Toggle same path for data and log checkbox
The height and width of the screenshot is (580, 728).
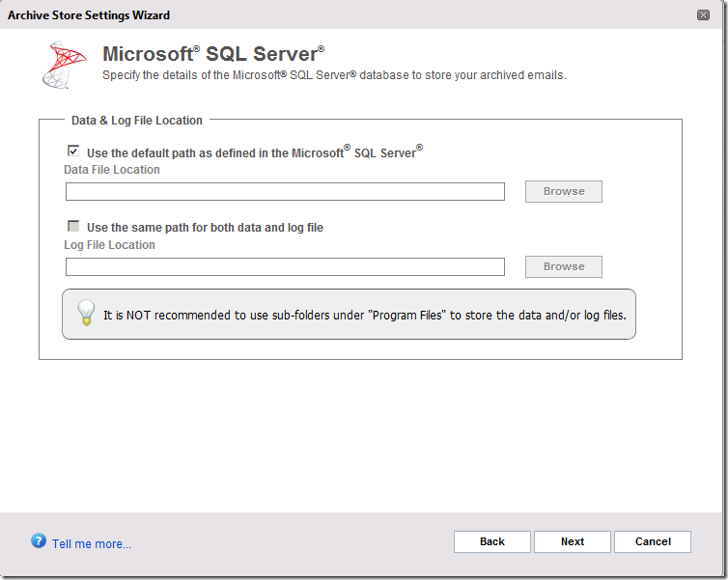tap(73, 226)
